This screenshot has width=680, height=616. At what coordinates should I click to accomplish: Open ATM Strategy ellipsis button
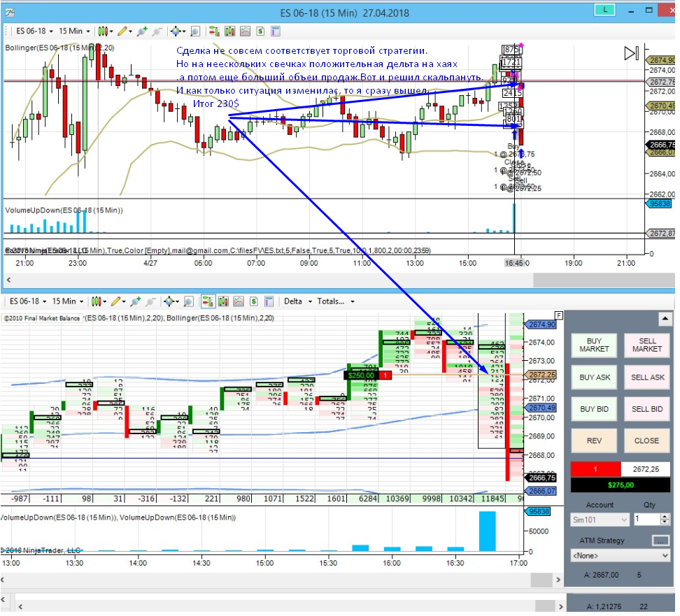[x=660, y=540]
